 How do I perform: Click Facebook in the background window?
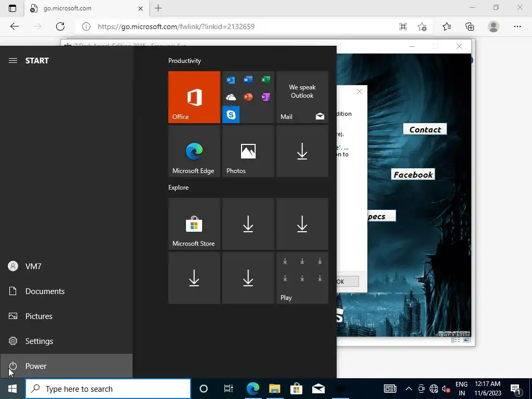tap(413, 175)
